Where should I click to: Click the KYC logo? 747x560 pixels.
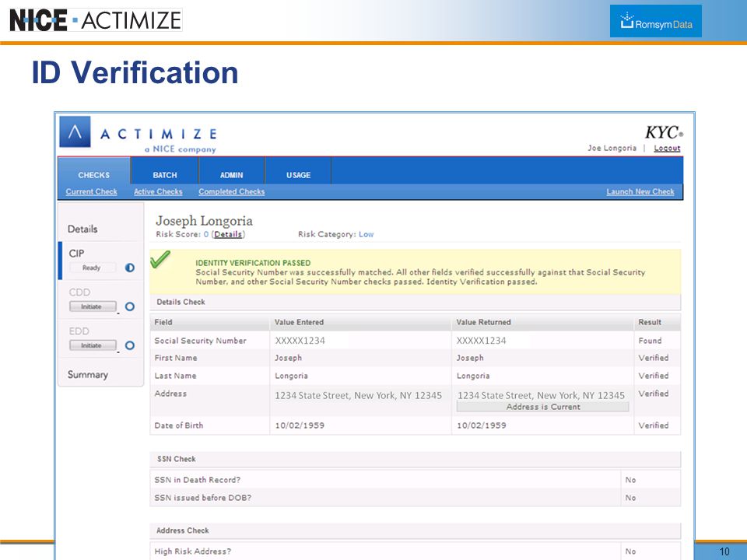pos(664,132)
